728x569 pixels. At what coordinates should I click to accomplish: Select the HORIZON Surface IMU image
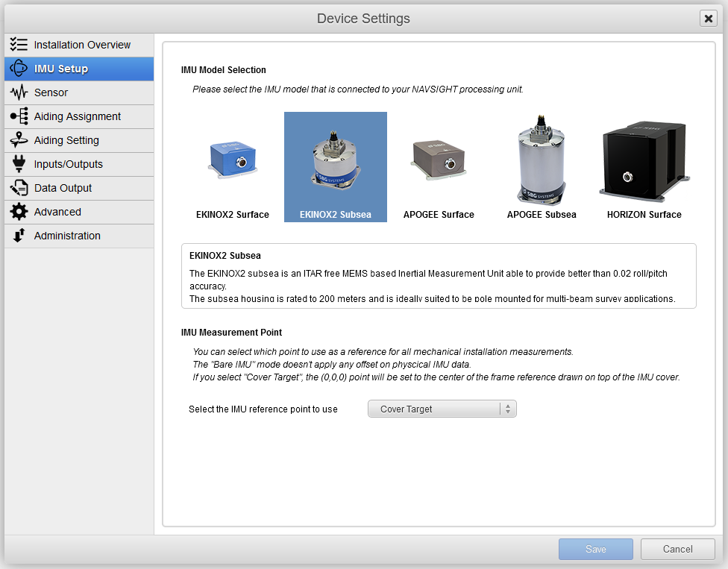click(x=644, y=160)
